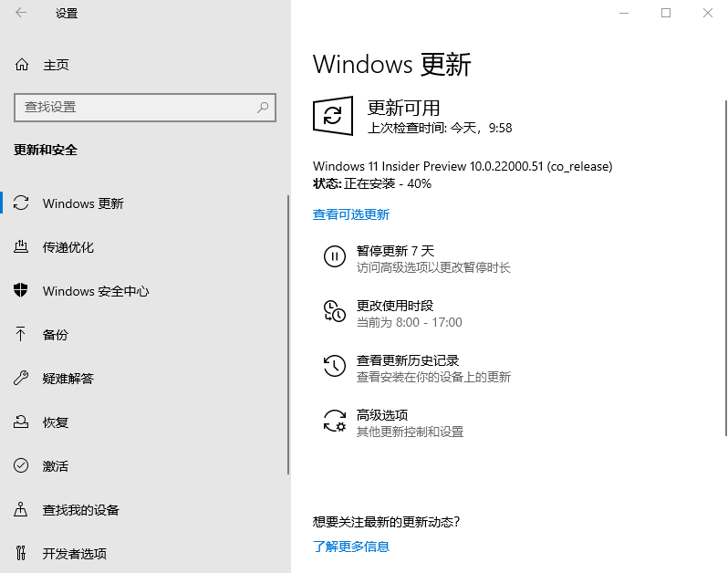This screenshot has width=728, height=573.
Task: Click the Windows 11 Insider Preview update name
Action: click(x=463, y=166)
